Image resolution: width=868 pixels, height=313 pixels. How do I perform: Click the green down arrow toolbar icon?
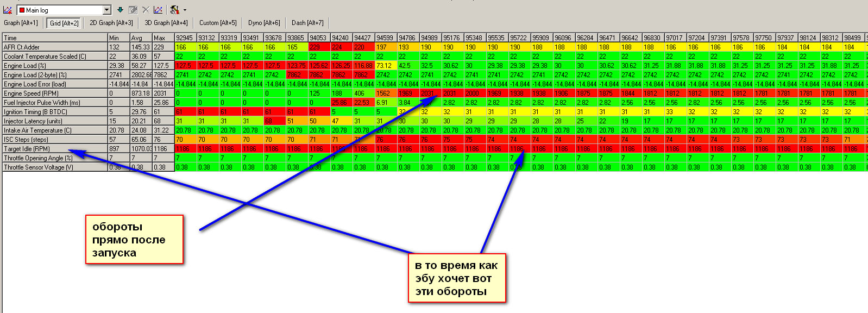coord(120,10)
